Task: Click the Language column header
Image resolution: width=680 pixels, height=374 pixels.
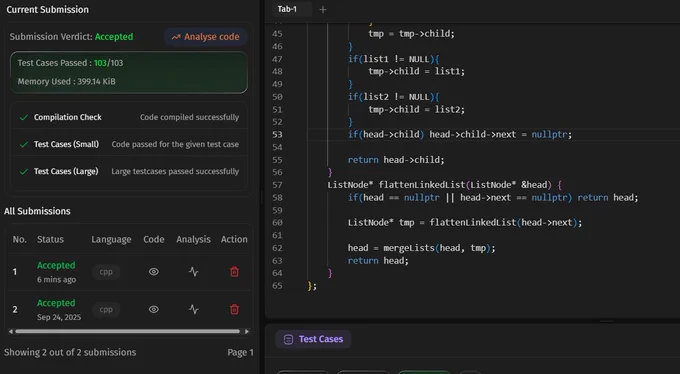Action: (x=111, y=239)
